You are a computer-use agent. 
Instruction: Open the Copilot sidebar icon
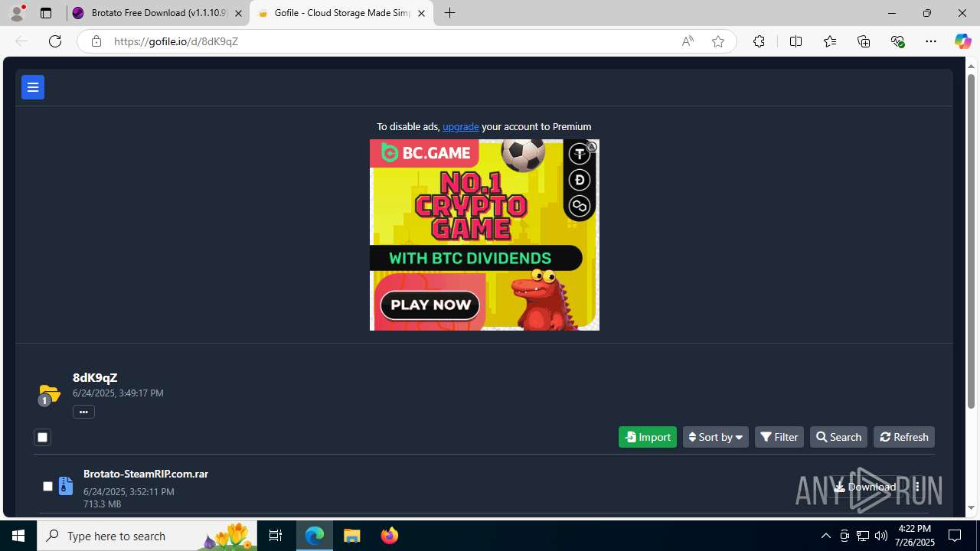(962, 41)
